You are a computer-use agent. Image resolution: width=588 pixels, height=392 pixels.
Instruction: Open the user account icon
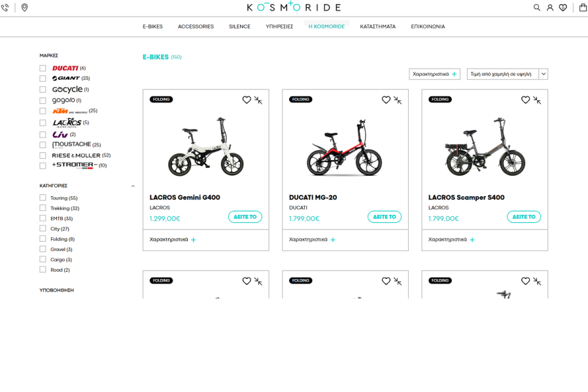[x=550, y=7]
